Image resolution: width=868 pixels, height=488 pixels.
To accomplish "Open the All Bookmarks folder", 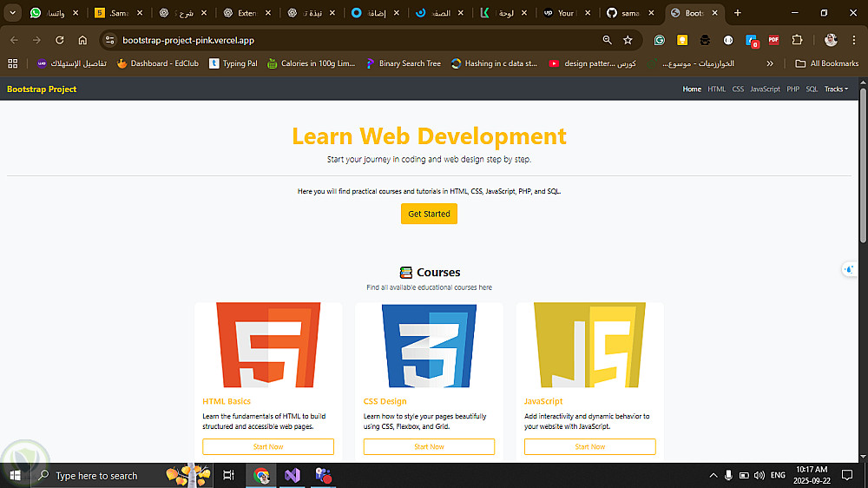I will (x=827, y=63).
